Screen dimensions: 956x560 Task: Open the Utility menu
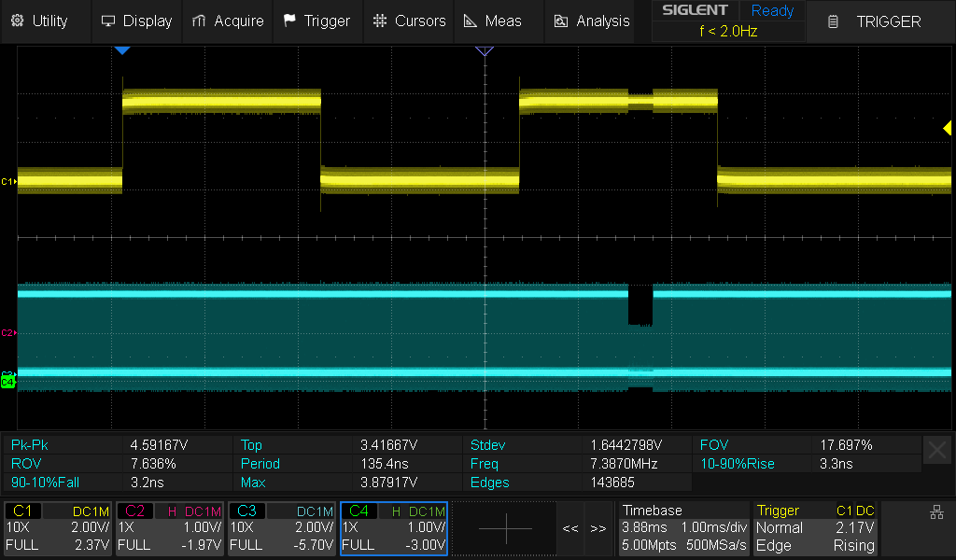coord(39,21)
